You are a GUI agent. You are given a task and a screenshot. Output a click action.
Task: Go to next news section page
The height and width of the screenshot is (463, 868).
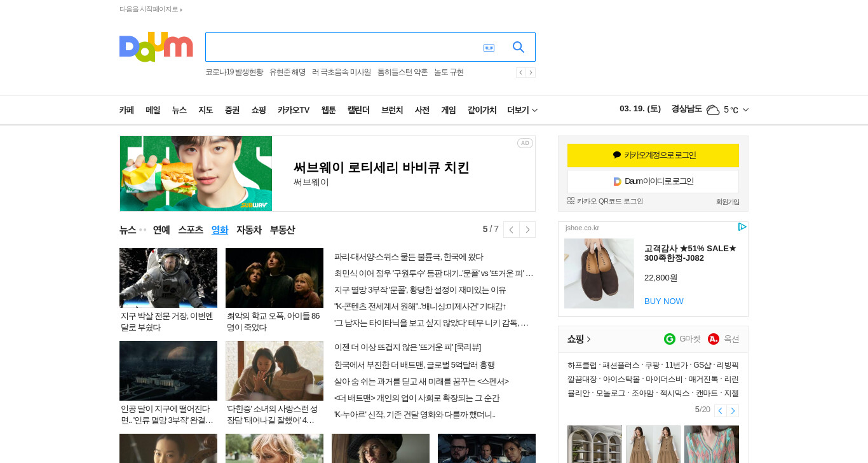(527, 230)
